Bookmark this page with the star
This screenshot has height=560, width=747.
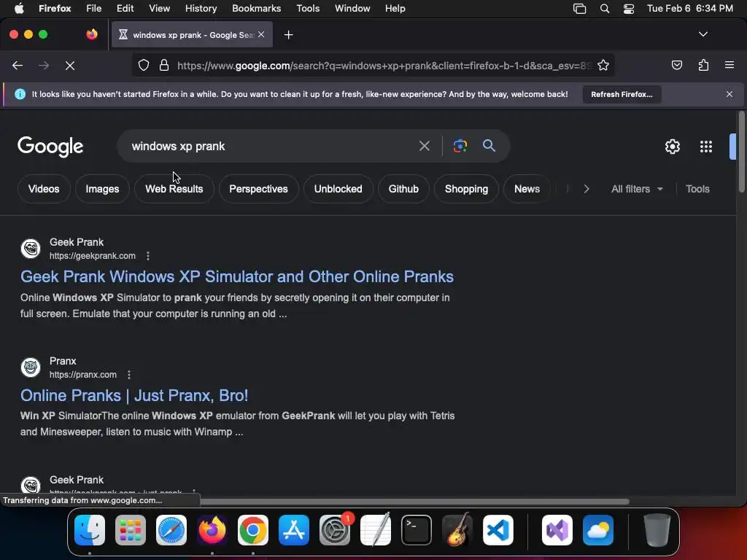(x=603, y=65)
